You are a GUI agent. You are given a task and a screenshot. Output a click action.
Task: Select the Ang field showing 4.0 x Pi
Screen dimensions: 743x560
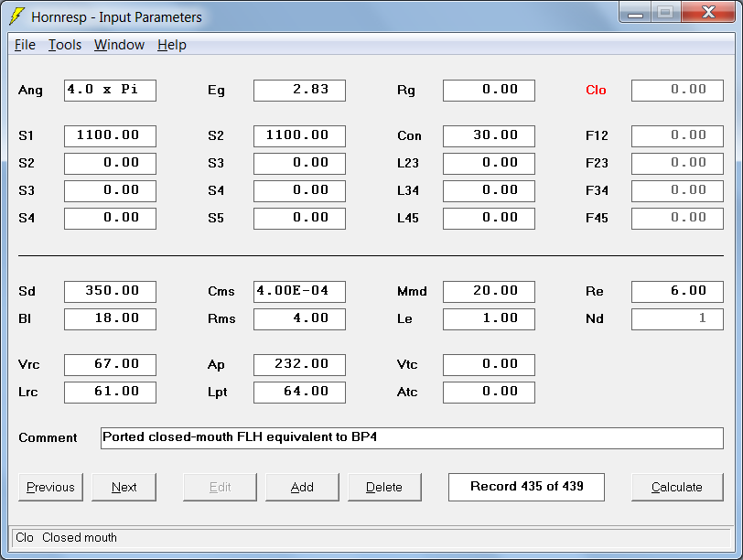pos(110,91)
